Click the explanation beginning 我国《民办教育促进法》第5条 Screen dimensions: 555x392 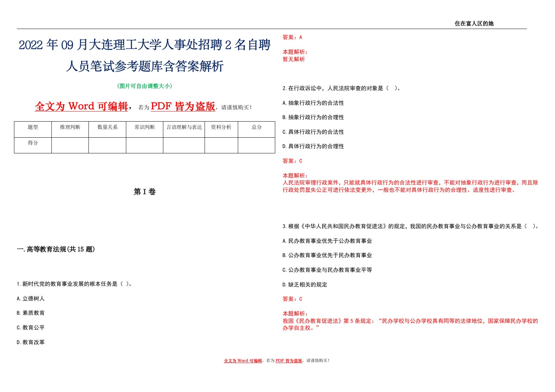pos(411,325)
